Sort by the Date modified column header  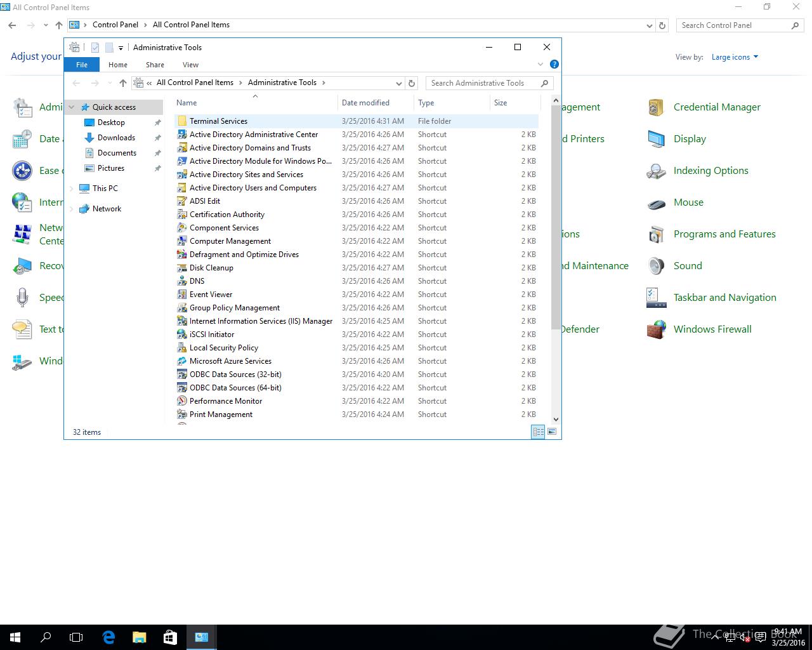point(365,103)
